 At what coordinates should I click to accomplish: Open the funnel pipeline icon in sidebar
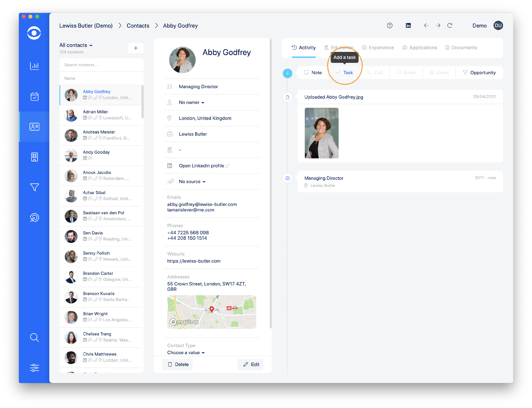[34, 187]
